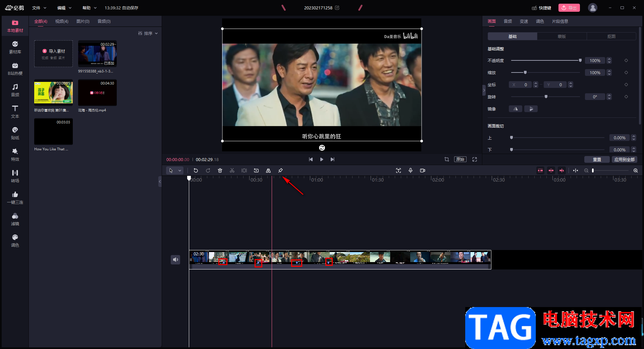Open the 滤镜 filters panel
This screenshot has height=349, width=644.
(15, 219)
